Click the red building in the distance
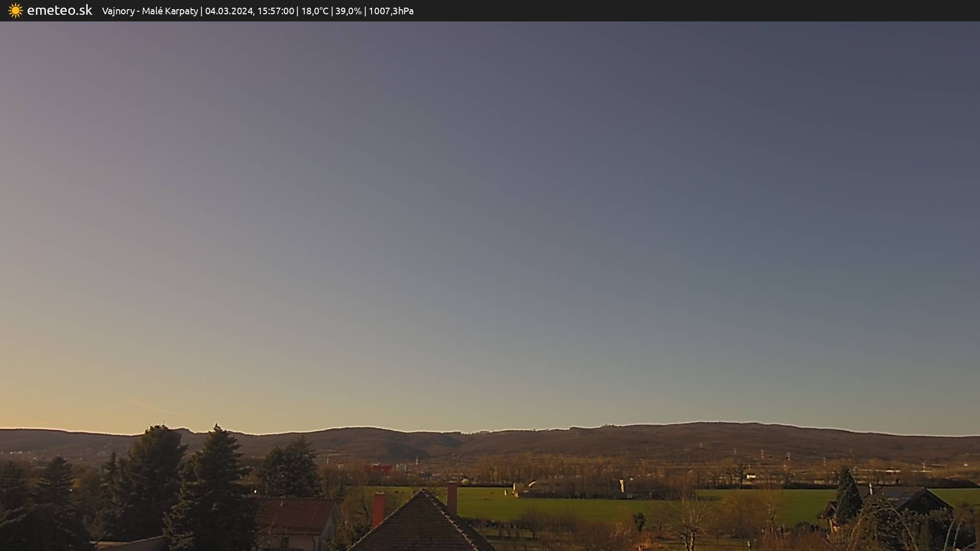Screen dimensions: 980x551 378,468
